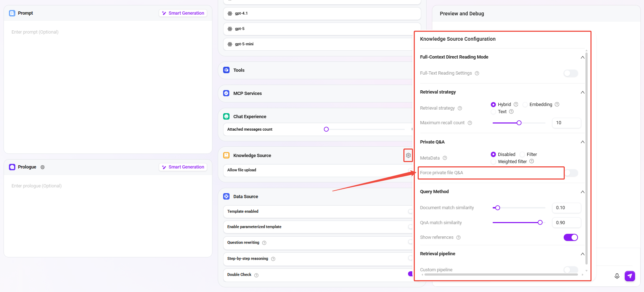The image size is (644, 292).
Task: Collapse Full-Context Direct Reading Mode section
Action: [x=582, y=57]
